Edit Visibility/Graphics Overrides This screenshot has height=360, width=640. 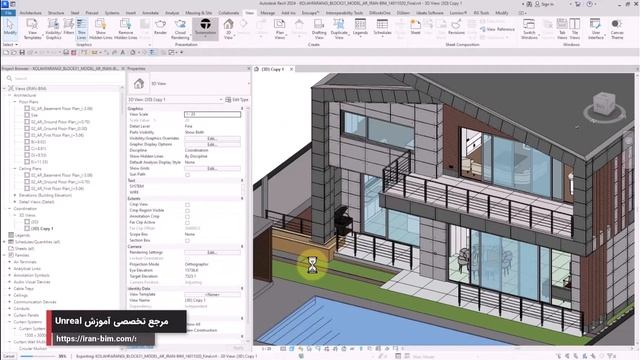212,138
